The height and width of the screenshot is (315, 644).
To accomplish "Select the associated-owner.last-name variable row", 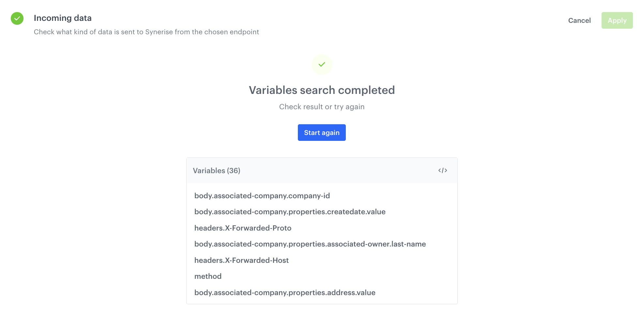I will pyautogui.click(x=310, y=244).
